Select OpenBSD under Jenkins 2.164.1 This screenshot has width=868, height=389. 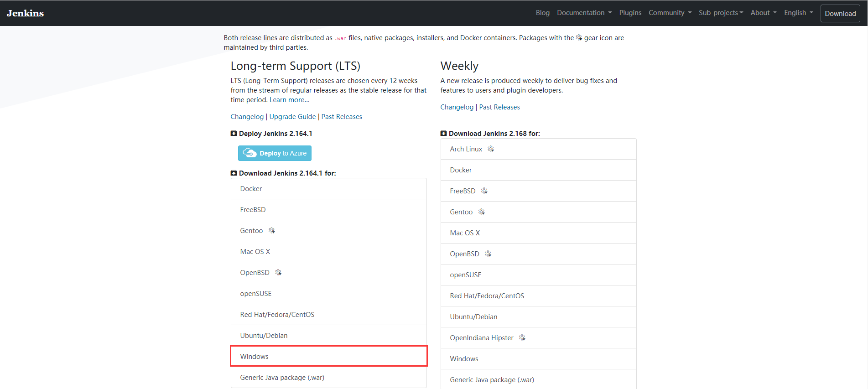pos(329,273)
